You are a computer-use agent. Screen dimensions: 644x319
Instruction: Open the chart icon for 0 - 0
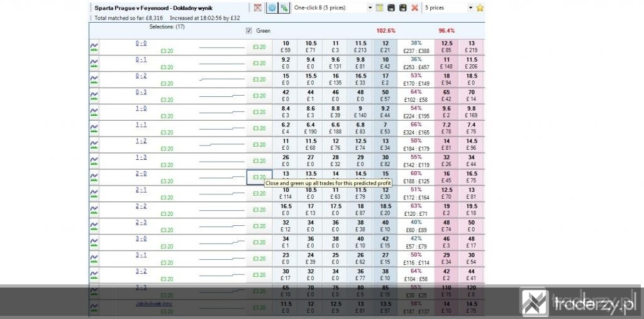click(94, 47)
